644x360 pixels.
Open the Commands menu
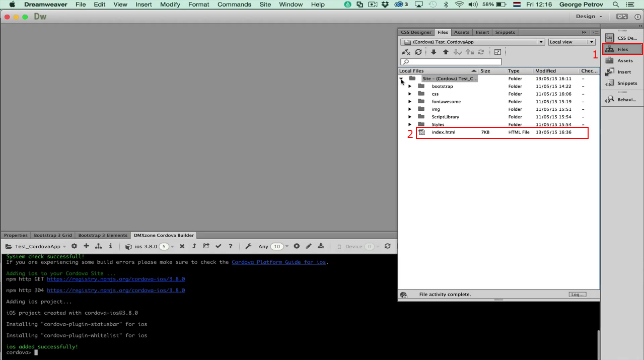coord(233,5)
